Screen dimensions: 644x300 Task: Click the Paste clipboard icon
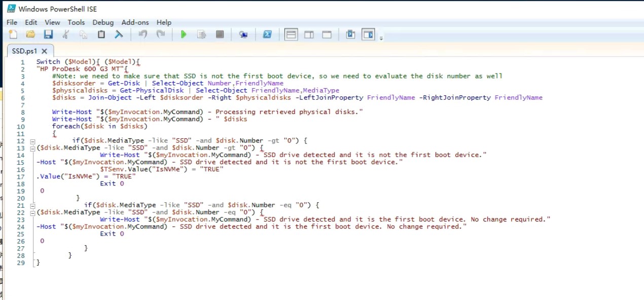click(x=101, y=34)
